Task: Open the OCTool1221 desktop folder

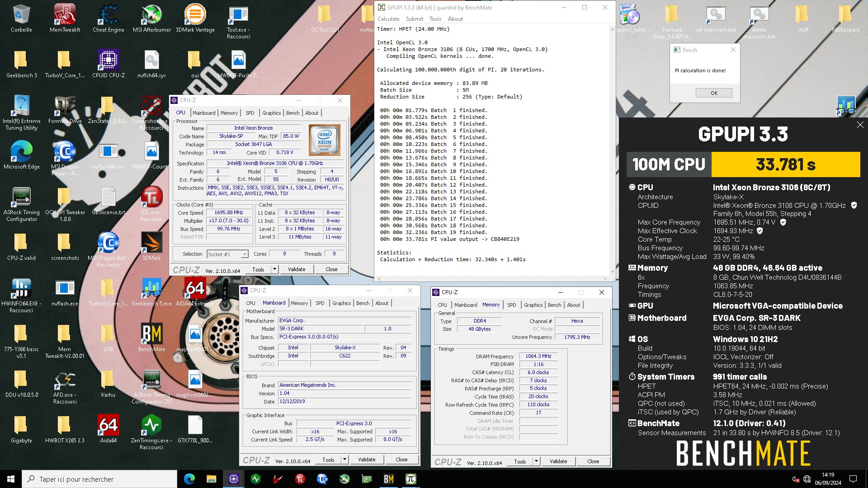Action: pos(325,18)
